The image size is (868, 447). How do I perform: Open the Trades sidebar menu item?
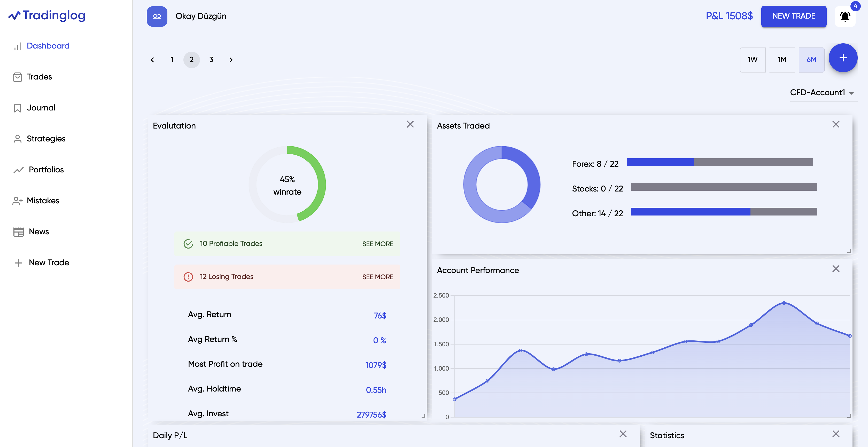pyautogui.click(x=39, y=77)
